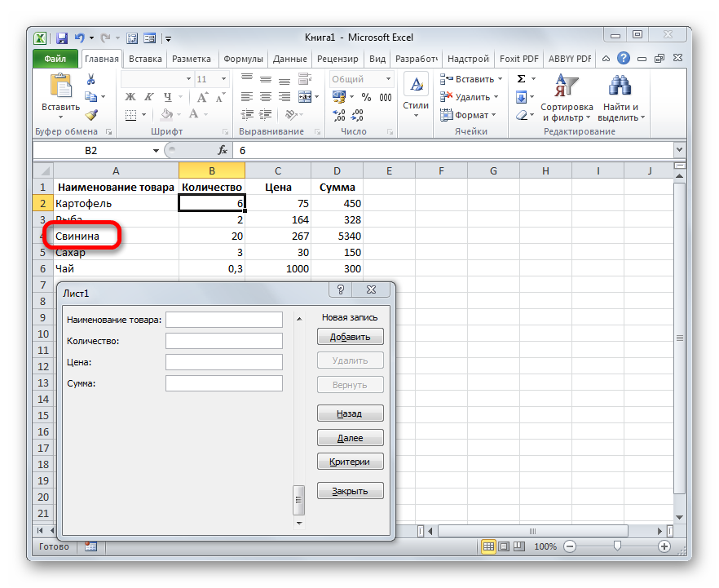Viewport: 719px width, 588px height.
Task: Click the Styles icon in ribbon
Action: tap(416, 94)
